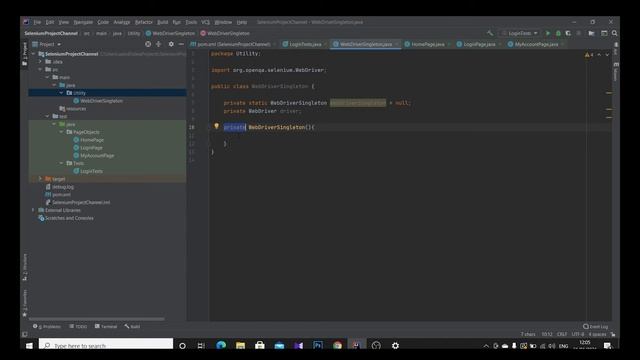Click the Project vertical side tab
640x360 pixels.
24,53
